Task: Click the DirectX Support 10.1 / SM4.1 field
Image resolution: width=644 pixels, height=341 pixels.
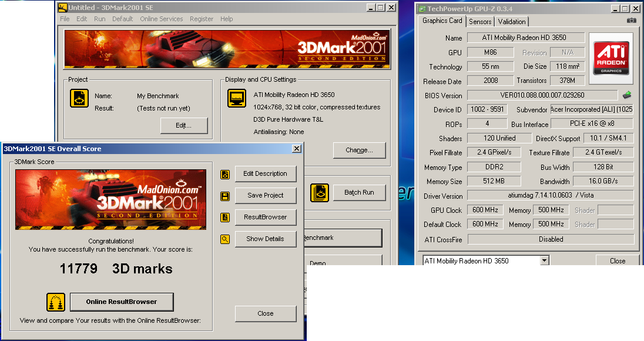Action: click(608, 138)
